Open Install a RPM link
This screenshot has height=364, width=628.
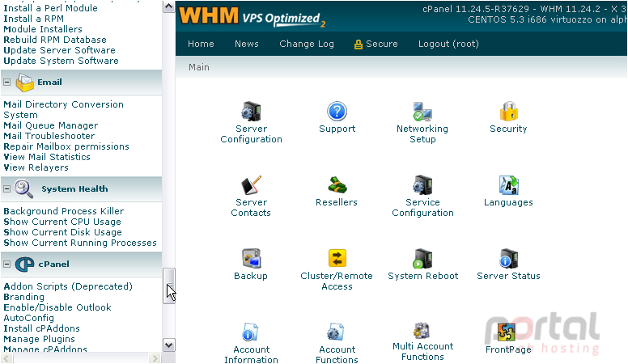tap(34, 19)
